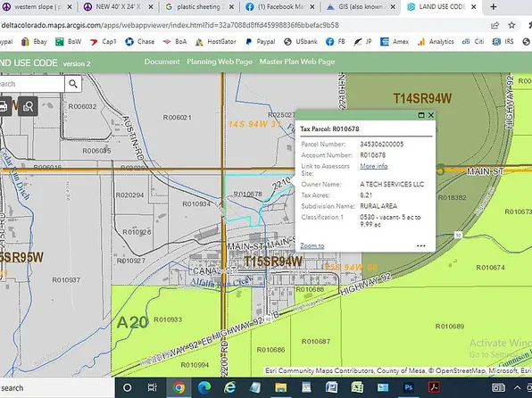The height and width of the screenshot is (398, 532).
Task: Share this page from the address bar
Action: pyautogui.click(x=495, y=25)
